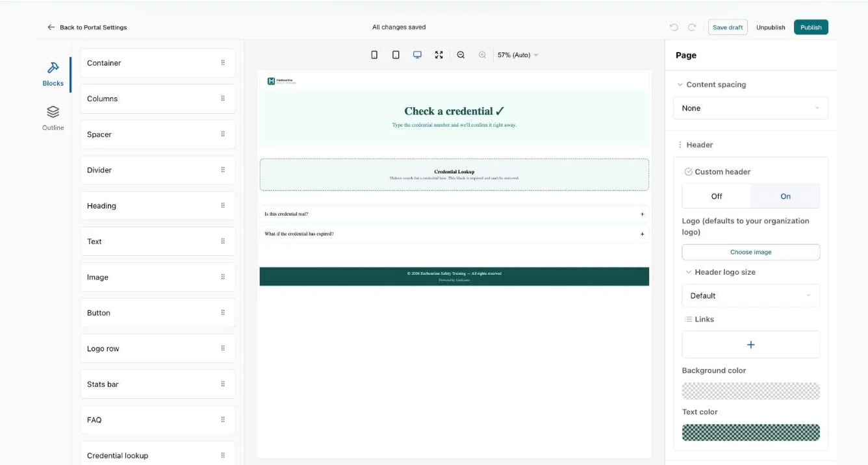This screenshot has height=465, width=868.
Task: Click the 'Page' panel title
Action: 686,55
